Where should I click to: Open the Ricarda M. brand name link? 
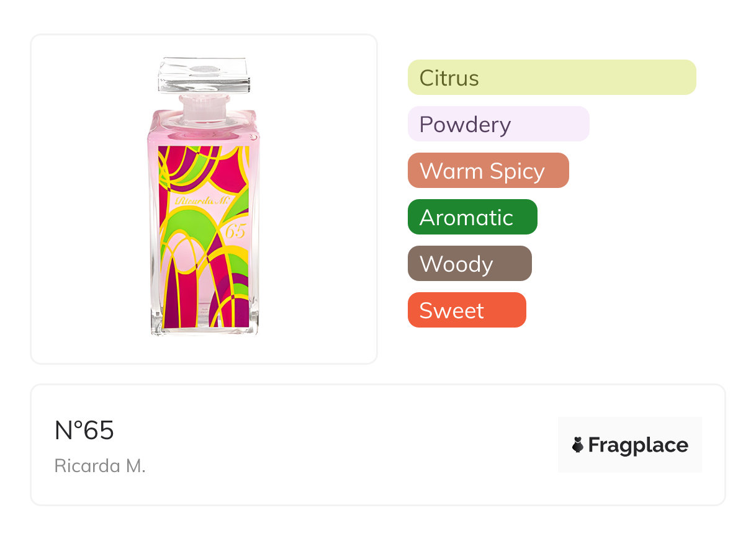point(100,466)
